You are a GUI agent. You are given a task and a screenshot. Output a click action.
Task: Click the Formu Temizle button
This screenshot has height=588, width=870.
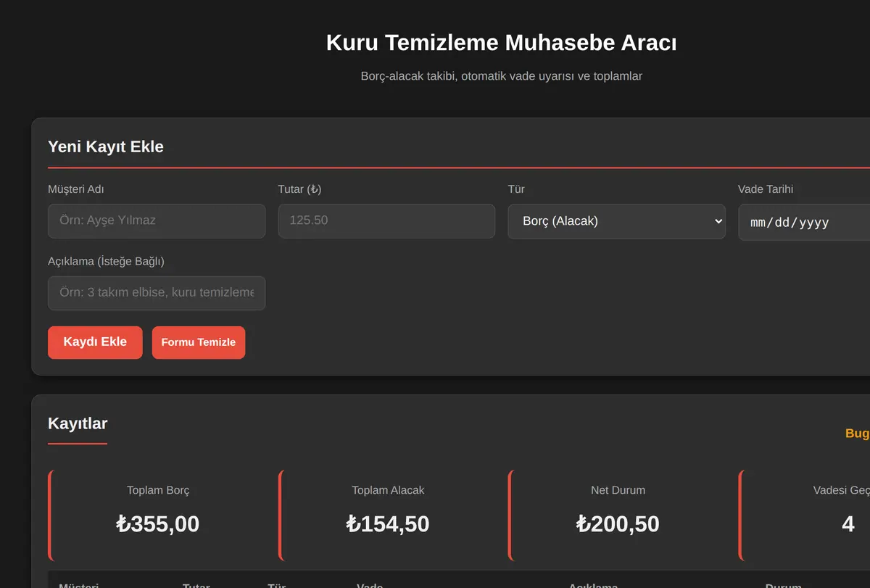[x=199, y=342]
